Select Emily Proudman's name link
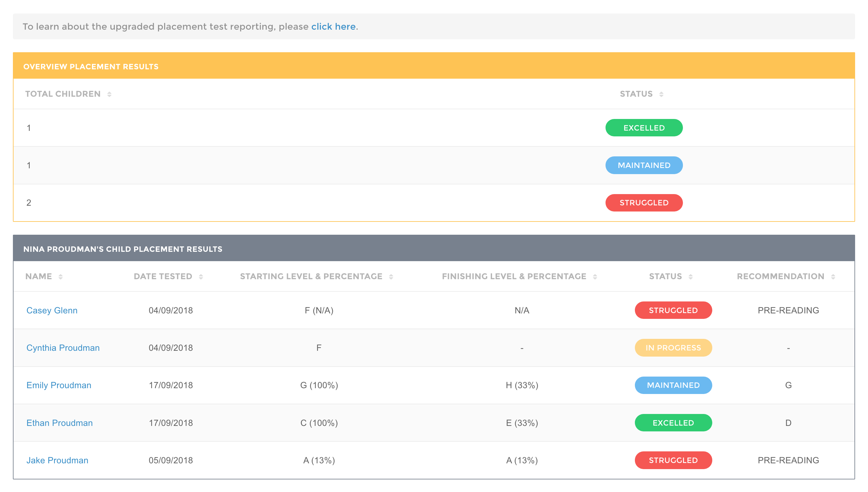Screen dimensions: 868x492 click(x=59, y=385)
